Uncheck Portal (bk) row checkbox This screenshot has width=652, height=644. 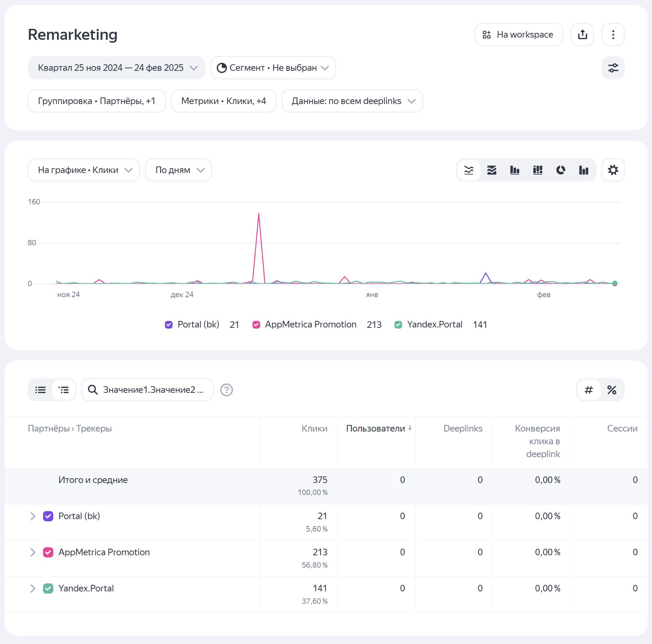click(48, 516)
